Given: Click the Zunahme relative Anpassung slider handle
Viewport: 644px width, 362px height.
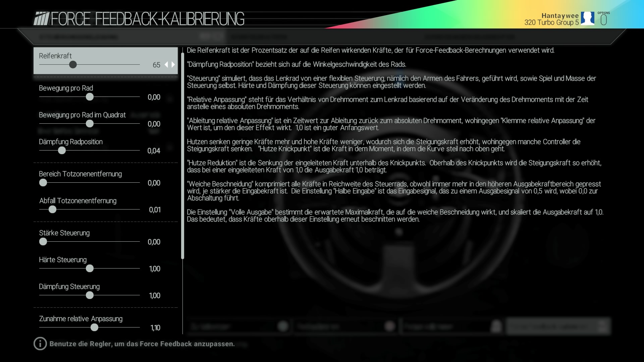Looking at the screenshot, I should [94, 327].
